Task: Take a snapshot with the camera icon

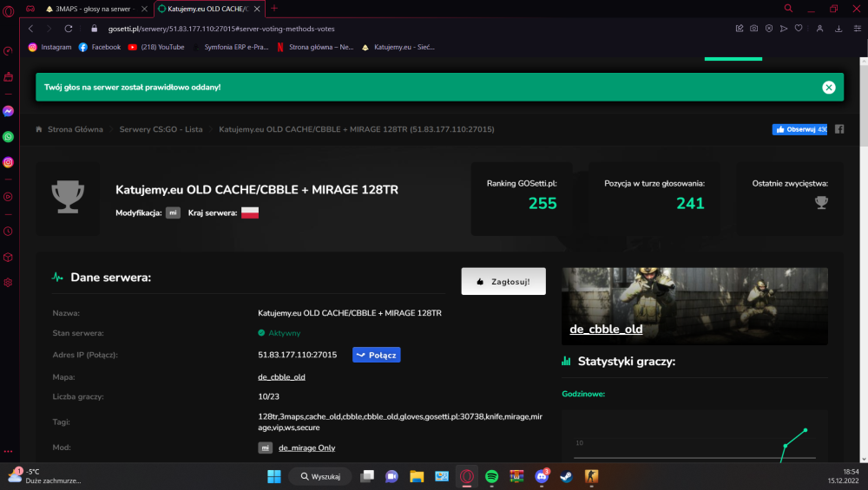Action: (754, 29)
